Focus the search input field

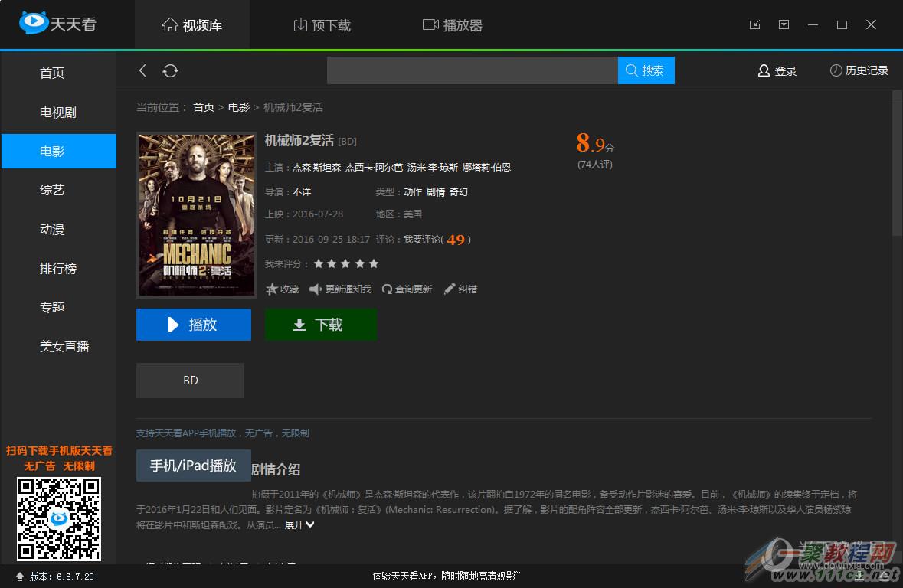(x=473, y=70)
